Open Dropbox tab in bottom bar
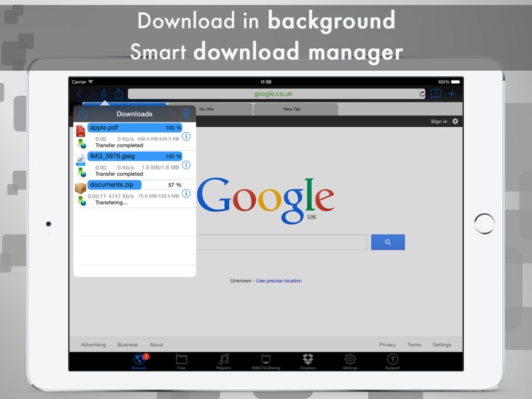Image resolution: width=532 pixels, height=399 pixels. [x=308, y=361]
